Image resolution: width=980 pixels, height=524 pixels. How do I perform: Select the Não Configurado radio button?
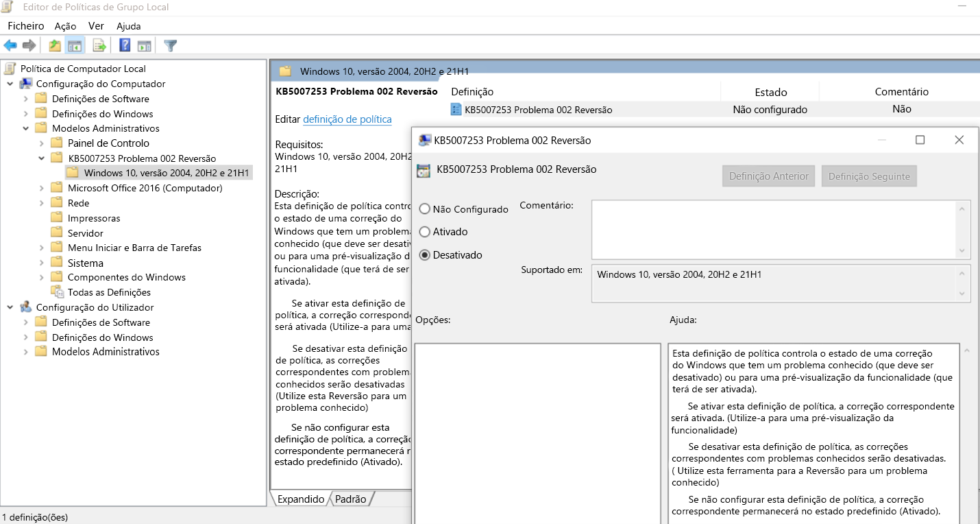click(x=425, y=209)
